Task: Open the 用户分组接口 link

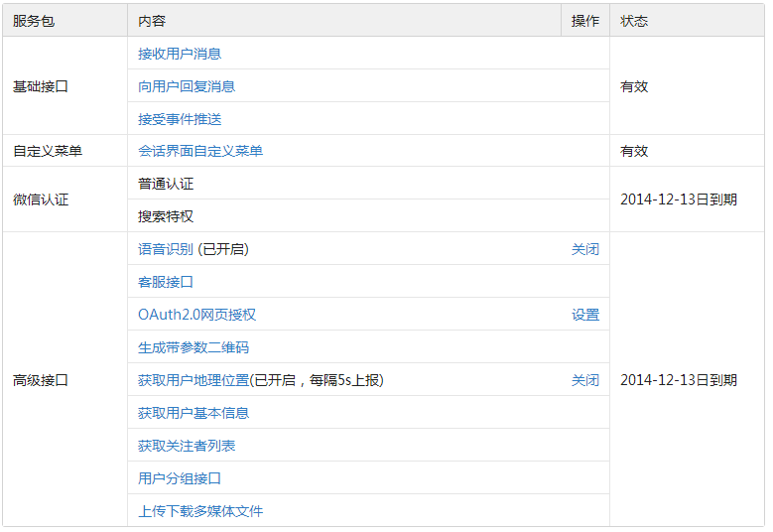Action: click(180, 478)
